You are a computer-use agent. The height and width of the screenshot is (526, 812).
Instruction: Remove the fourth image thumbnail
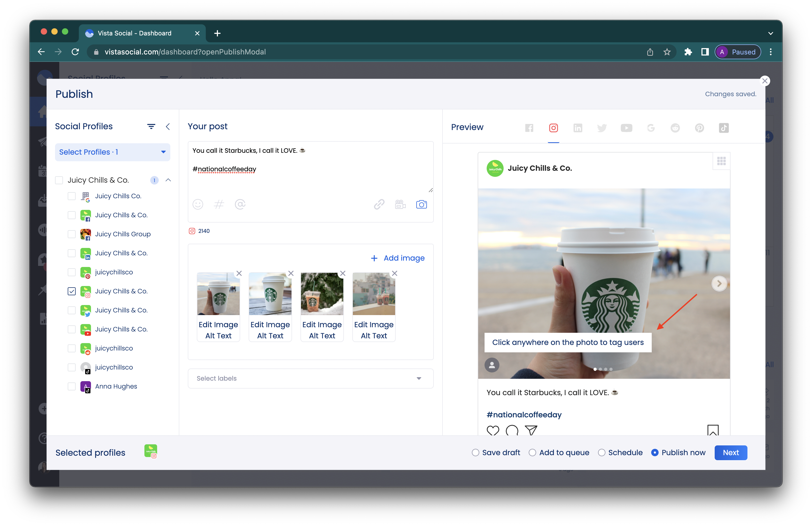click(x=395, y=273)
